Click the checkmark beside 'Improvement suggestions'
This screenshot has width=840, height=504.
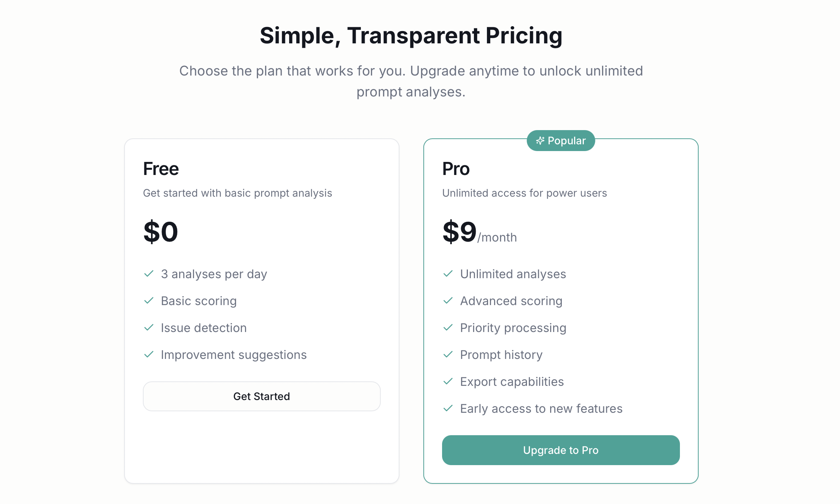pyautogui.click(x=149, y=355)
